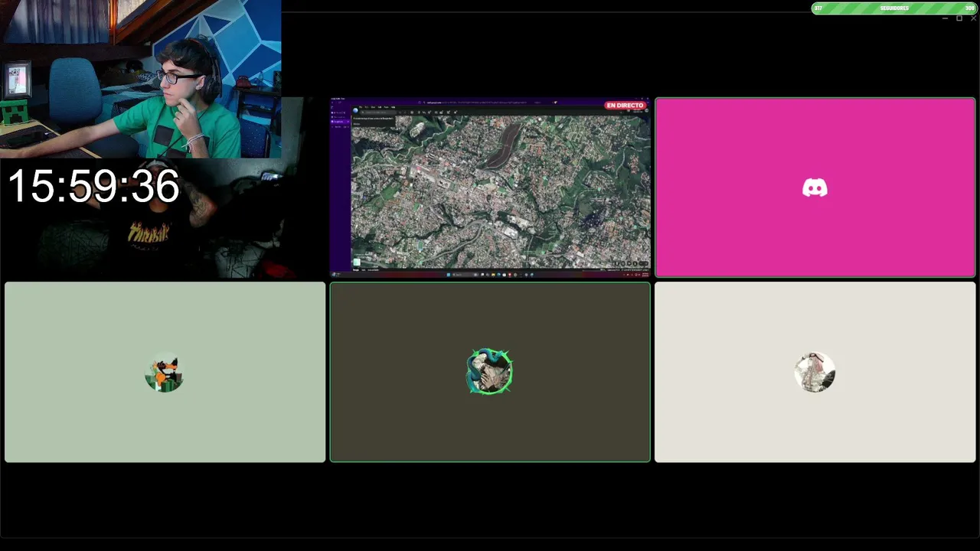The height and width of the screenshot is (551, 980).
Task: Select the participant avatar on beige tile
Action: (815, 373)
